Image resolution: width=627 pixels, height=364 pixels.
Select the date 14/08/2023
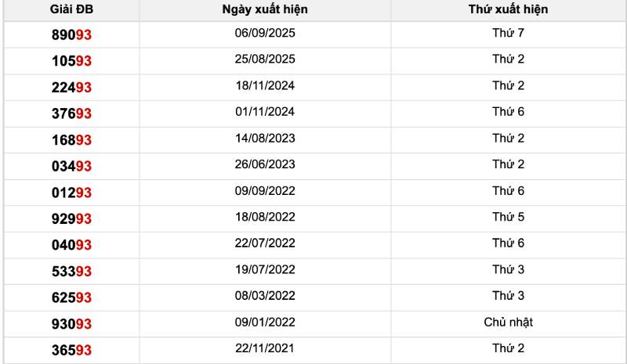(x=265, y=138)
